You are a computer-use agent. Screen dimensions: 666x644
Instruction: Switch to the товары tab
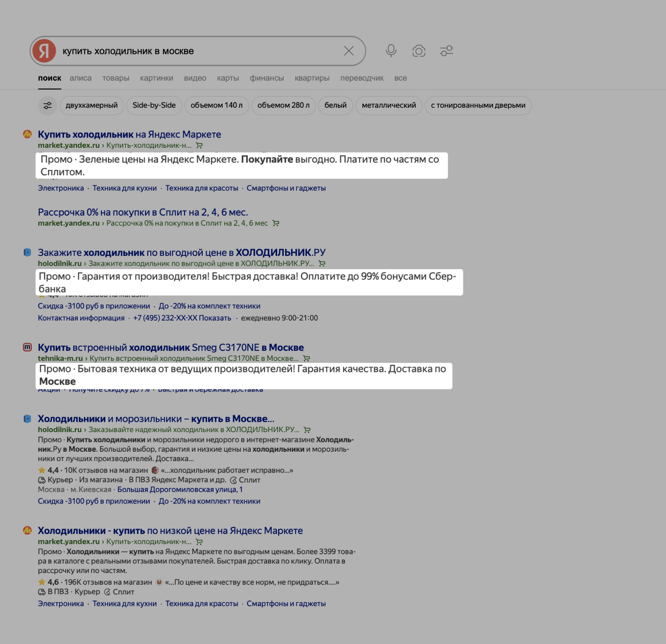point(116,78)
